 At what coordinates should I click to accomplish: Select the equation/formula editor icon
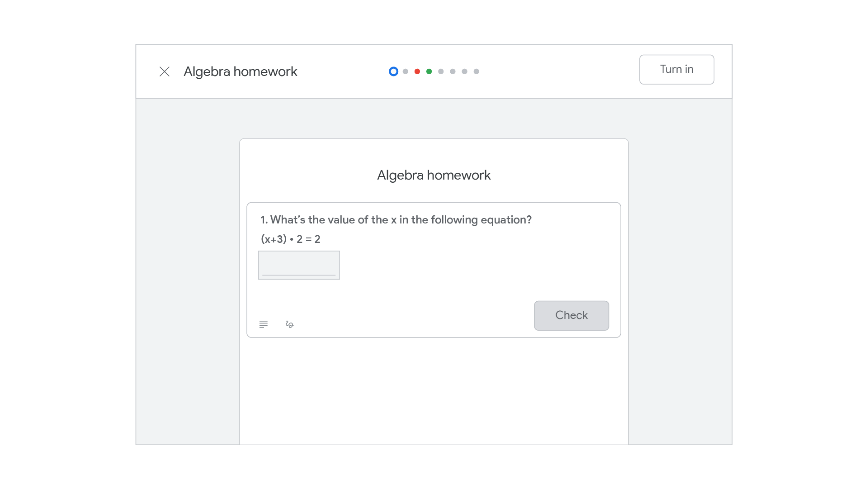pos(289,324)
